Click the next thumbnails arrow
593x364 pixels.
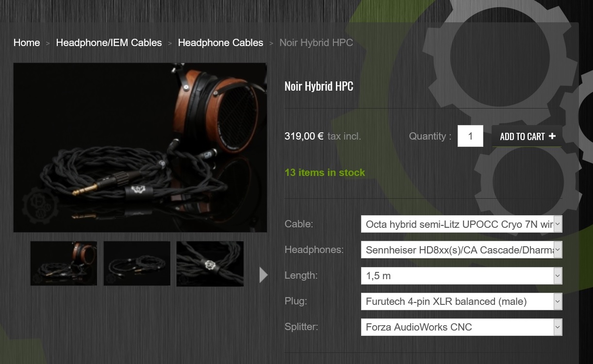click(264, 275)
